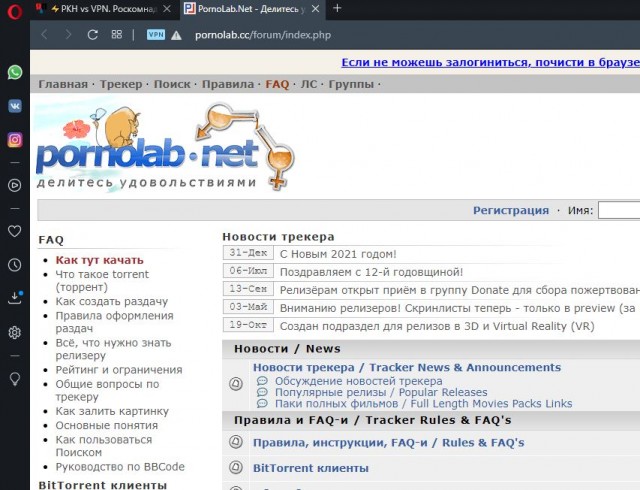Viewport: 640px width, 490px height.
Task: Open the Группы menu item
Action: (351, 84)
